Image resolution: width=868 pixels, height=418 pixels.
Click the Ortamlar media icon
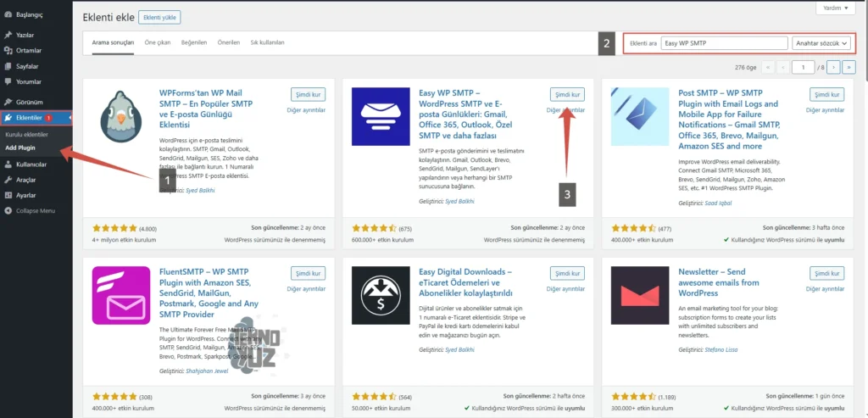(8, 50)
